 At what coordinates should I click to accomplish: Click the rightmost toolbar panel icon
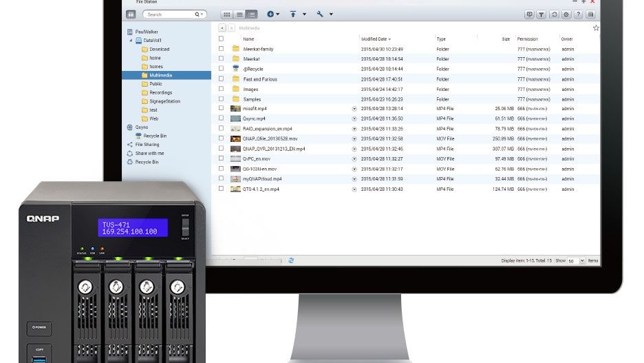coord(590,14)
